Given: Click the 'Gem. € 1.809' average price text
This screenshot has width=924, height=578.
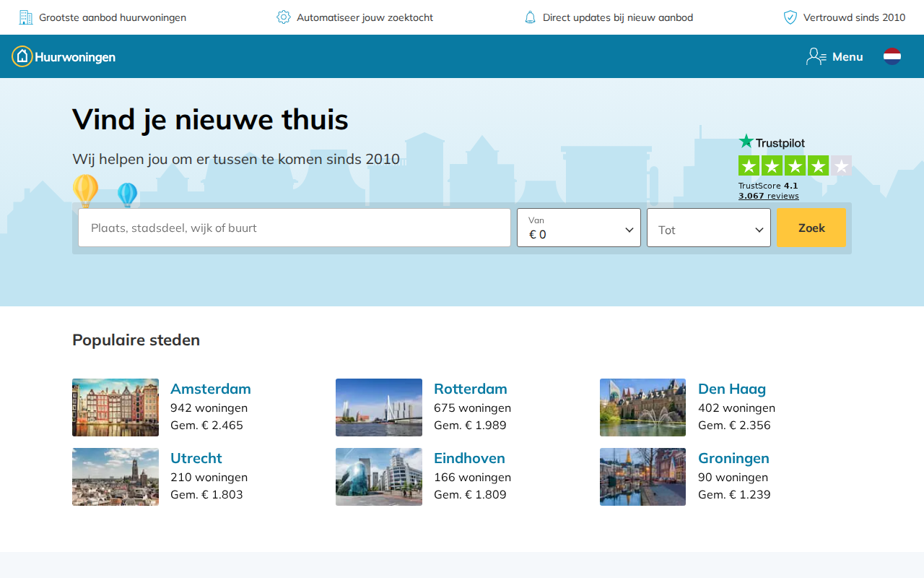Looking at the screenshot, I should point(470,494).
